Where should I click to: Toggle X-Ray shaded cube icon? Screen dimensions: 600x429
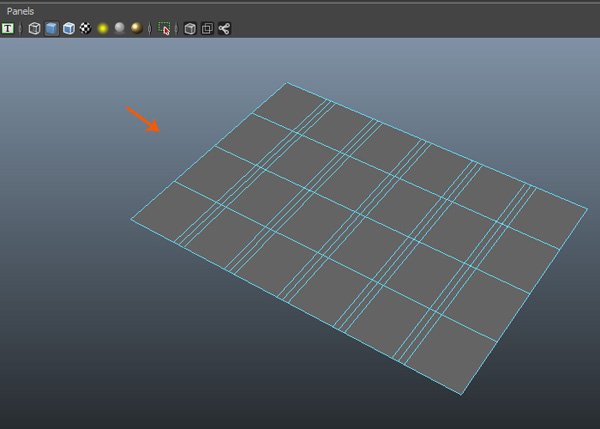pos(190,28)
